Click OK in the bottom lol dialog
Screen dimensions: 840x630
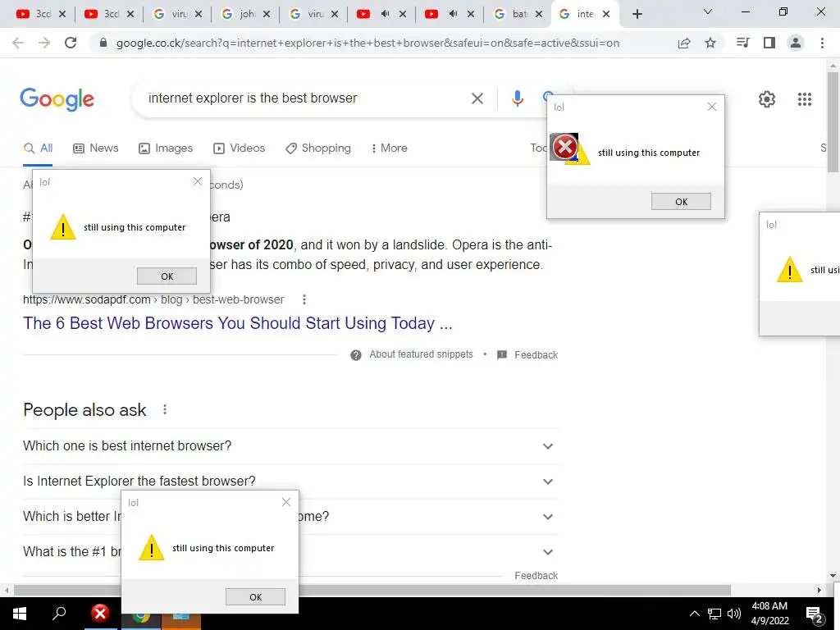coord(256,597)
